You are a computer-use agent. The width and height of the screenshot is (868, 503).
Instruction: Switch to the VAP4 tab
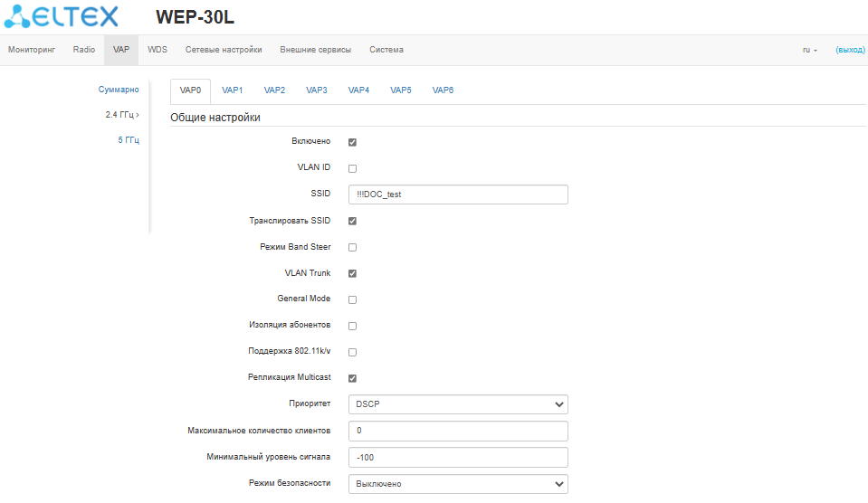click(x=358, y=90)
